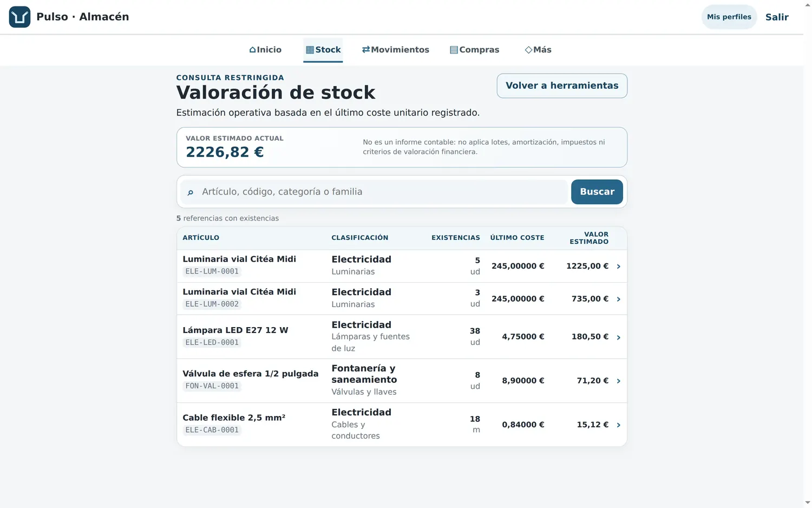This screenshot has height=508, width=812.
Task: Click the article Cable flexible 2,5 mm²
Action: [x=234, y=418]
